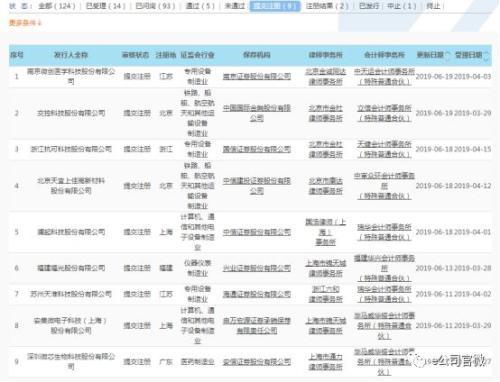This screenshot has width=500, height=382.
Task: Open 浙江杭可科技股份有限公司 issuer entry
Action: [71, 149]
